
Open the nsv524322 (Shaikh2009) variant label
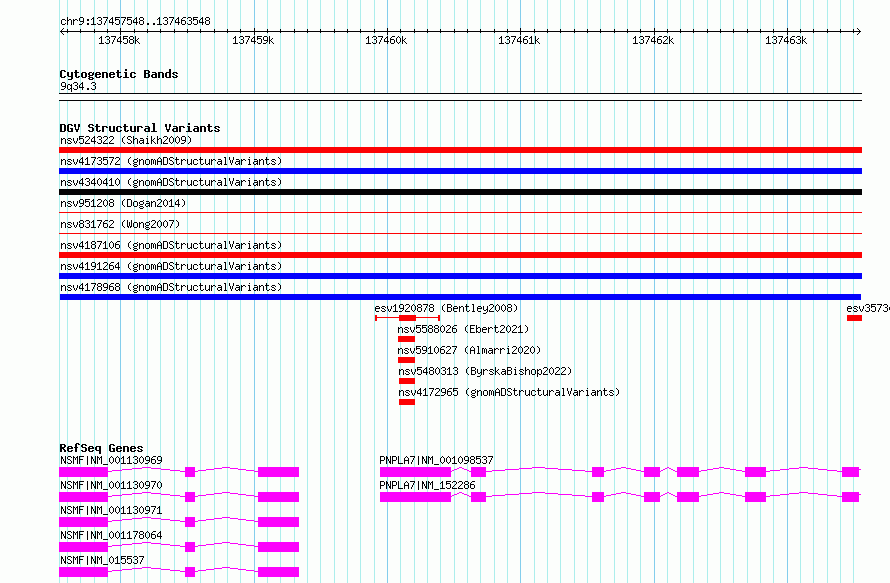(126, 140)
